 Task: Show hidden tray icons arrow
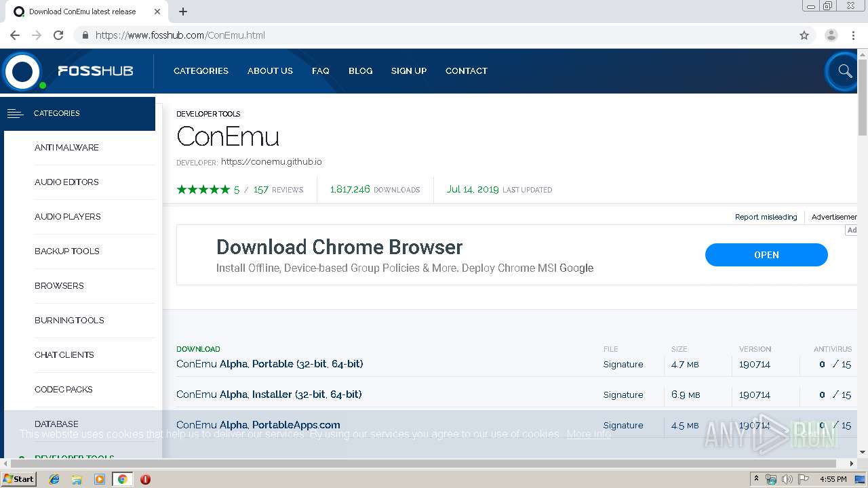coord(756,479)
